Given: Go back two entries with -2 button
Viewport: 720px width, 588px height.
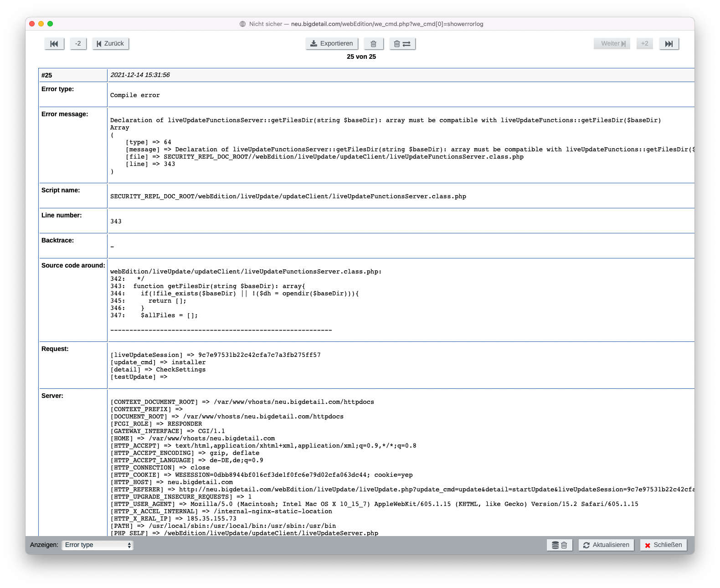Looking at the screenshot, I should point(78,44).
